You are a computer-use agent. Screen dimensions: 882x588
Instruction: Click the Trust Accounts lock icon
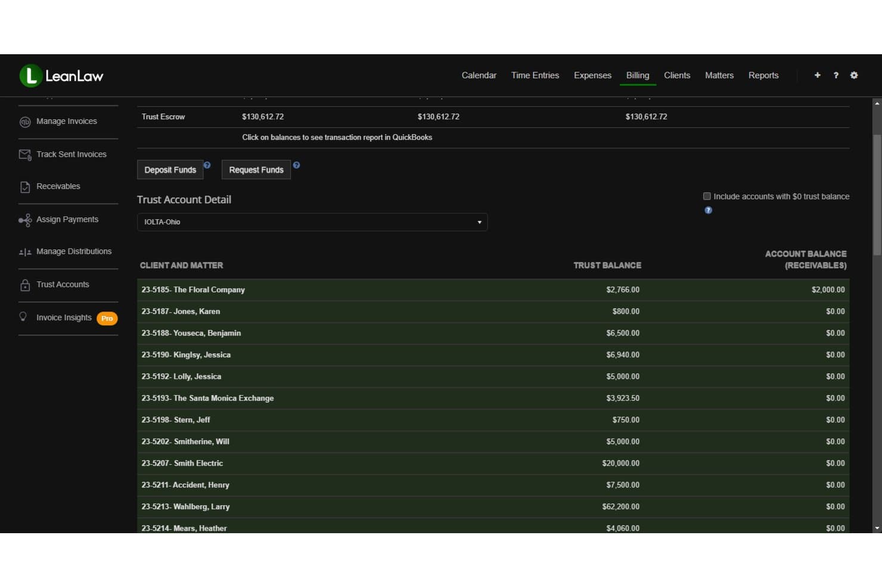[25, 285]
